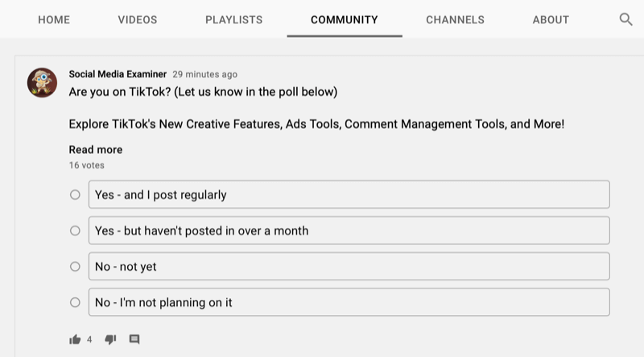This screenshot has width=644, height=357.
Task: Click the '16 votes' count text
Action: [x=87, y=165]
